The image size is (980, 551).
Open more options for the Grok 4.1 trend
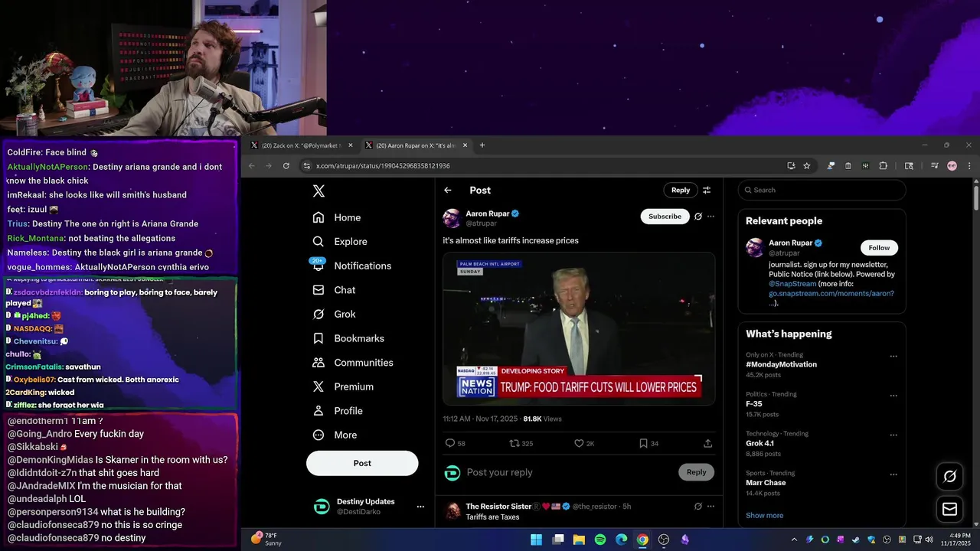(893, 435)
